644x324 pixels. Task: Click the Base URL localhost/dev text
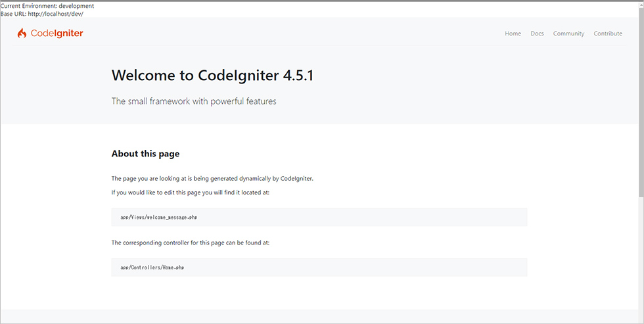[x=42, y=14]
